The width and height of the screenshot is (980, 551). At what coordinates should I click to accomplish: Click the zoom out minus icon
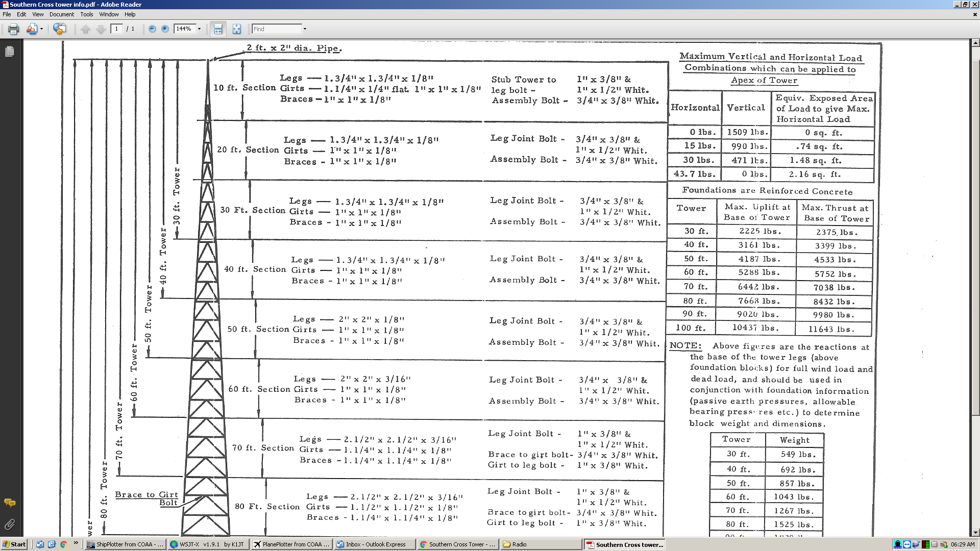(x=152, y=29)
